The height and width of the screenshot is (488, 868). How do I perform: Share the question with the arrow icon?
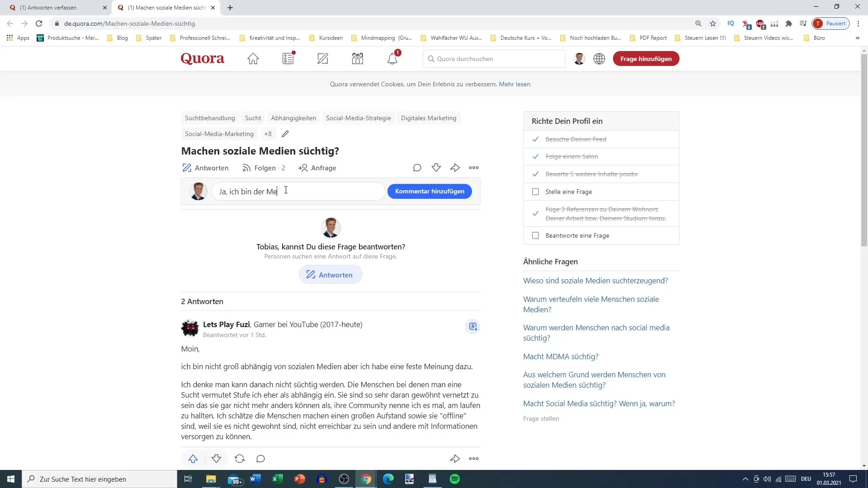tap(455, 168)
